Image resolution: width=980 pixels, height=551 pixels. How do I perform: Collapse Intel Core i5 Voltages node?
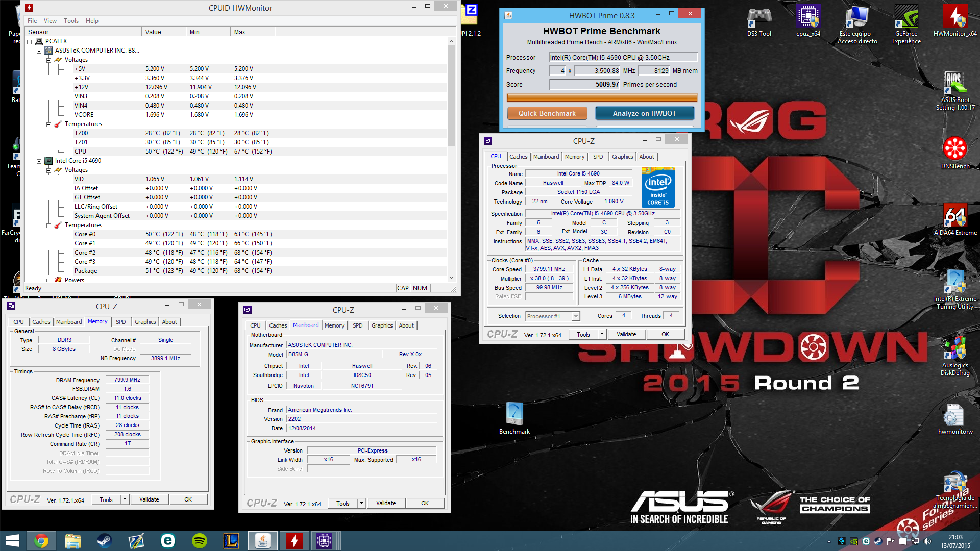click(48, 170)
